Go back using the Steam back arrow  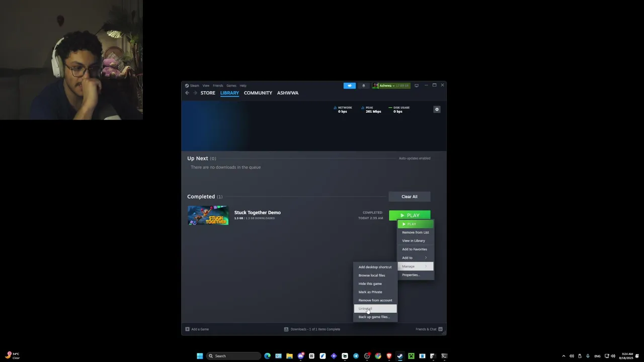click(187, 93)
